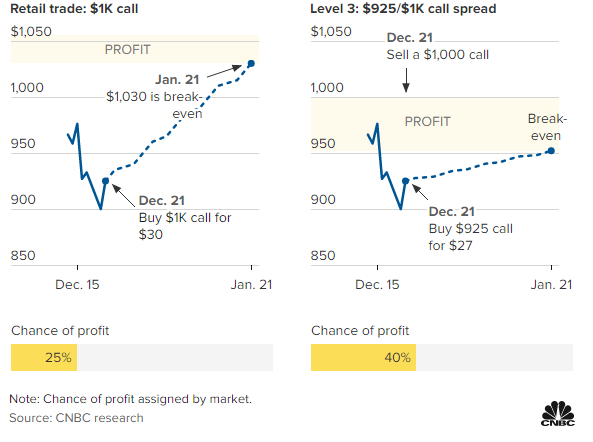Click the yellow 40% chance of profit bar

coord(363,357)
